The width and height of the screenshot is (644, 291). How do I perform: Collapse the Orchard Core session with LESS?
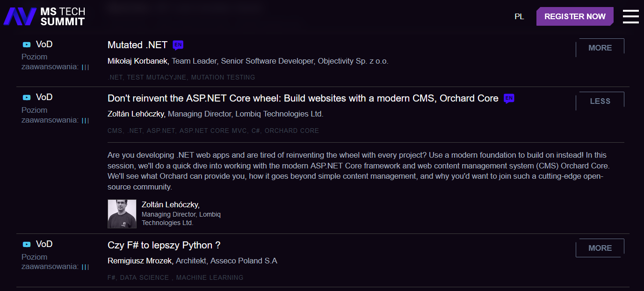tap(600, 101)
